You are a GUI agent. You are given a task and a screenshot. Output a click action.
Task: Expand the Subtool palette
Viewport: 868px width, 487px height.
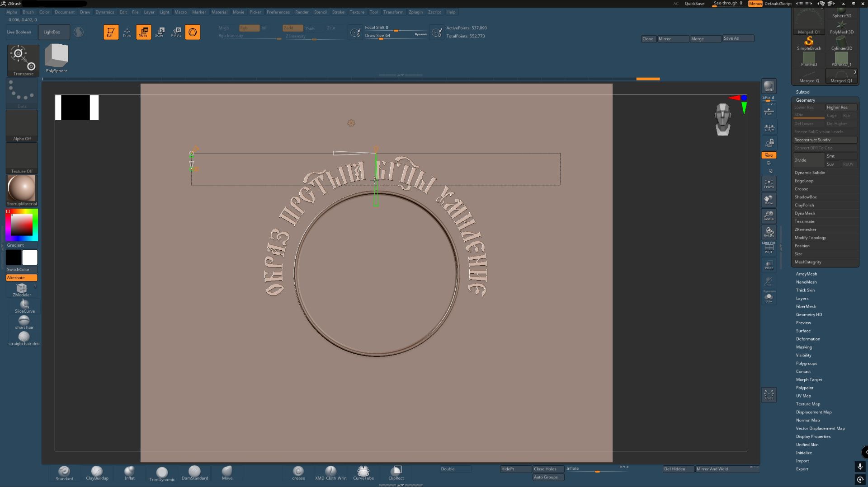(803, 92)
